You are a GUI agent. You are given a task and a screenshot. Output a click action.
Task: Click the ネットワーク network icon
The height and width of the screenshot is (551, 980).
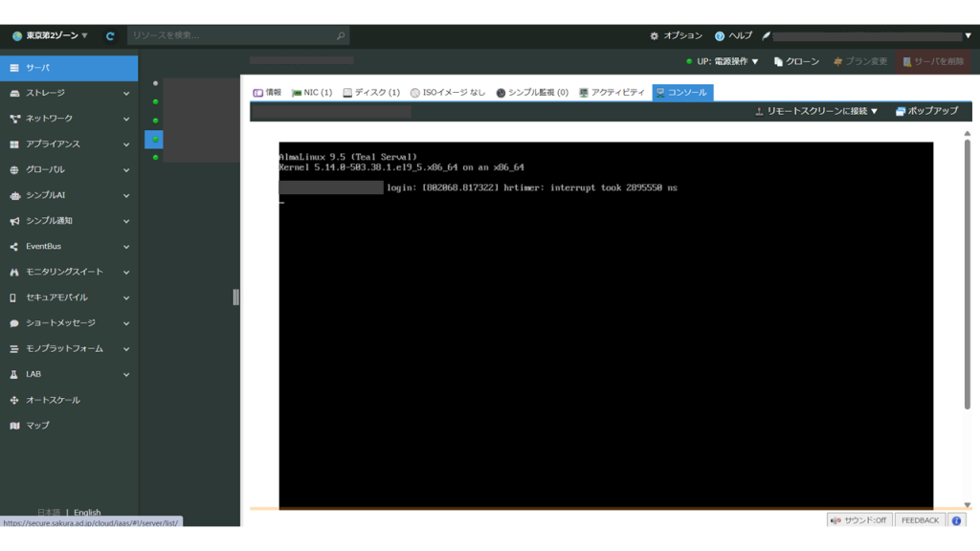coord(14,119)
